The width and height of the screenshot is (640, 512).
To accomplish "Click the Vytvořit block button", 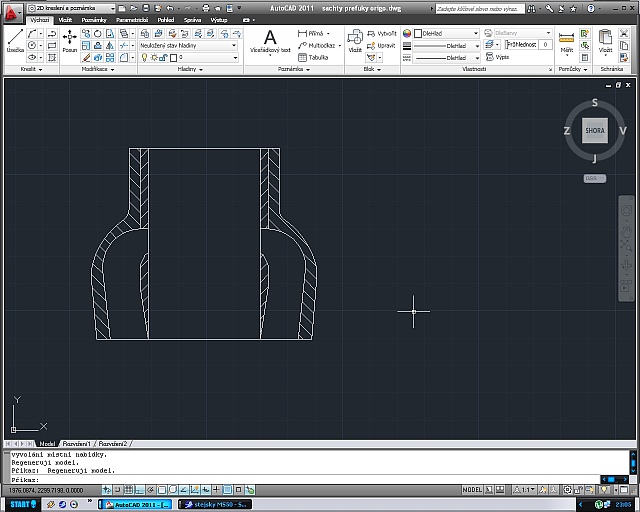I will (382, 33).
